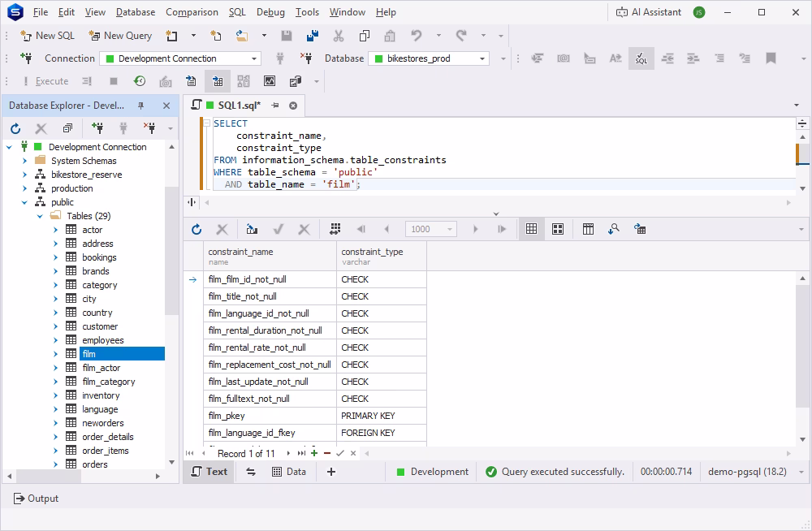This screenshot has height=531, width=812.
Task: Click the New Connection plug icon beside Connection label
Action: tap(26, 58)
